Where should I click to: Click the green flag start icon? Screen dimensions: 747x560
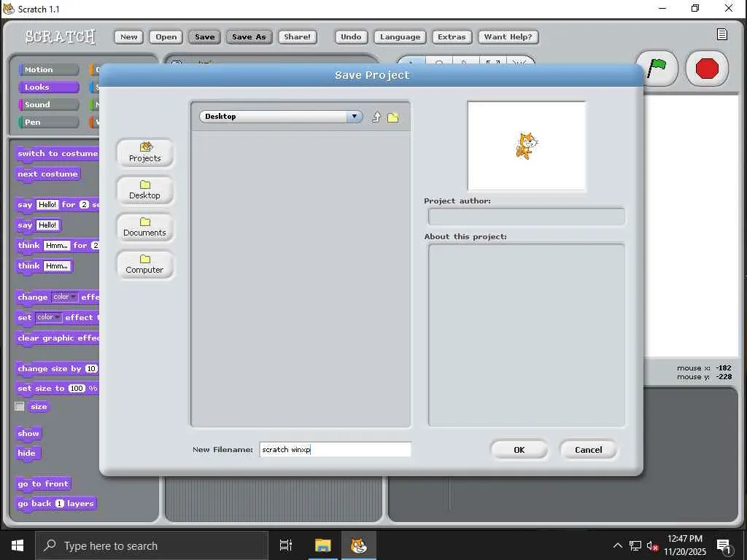657,69
